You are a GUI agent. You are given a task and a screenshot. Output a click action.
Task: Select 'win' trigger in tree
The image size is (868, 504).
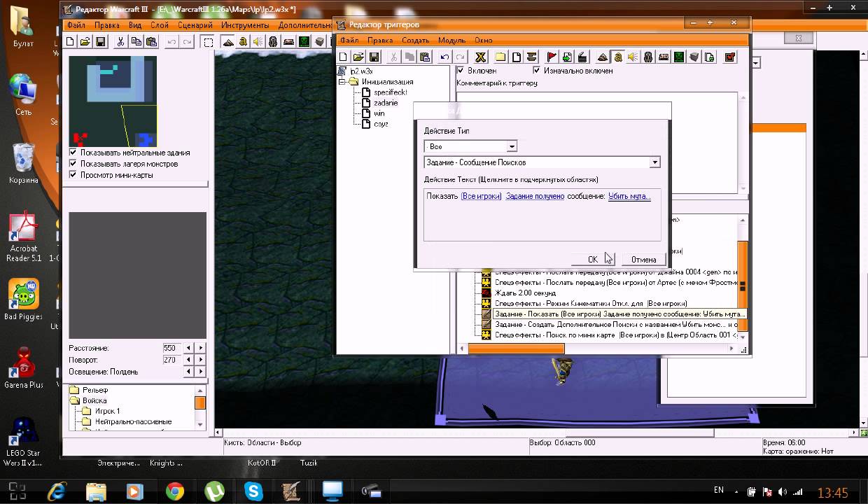click(379, 113)
